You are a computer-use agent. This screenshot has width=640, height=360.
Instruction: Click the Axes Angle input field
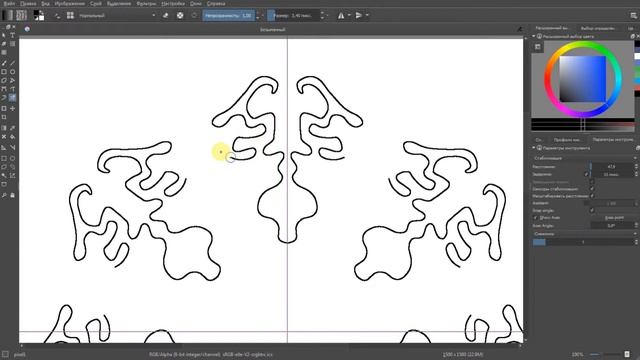tap(611, 225)
